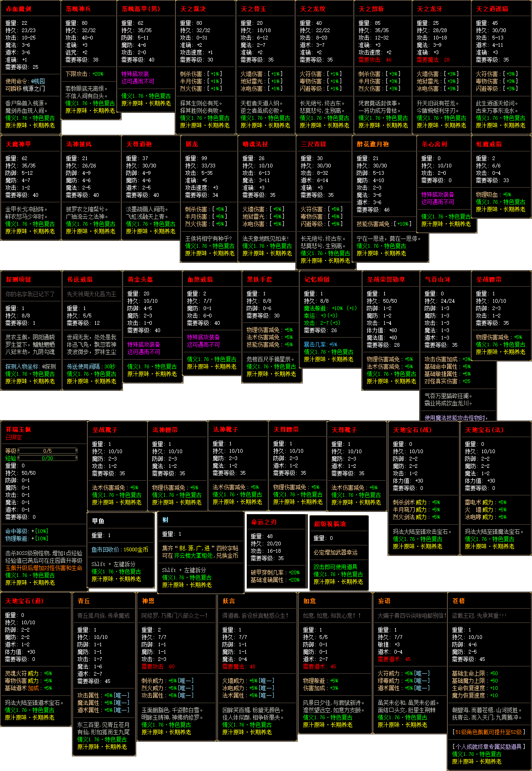This screenshot has height=771, width=532.
Task: Click the 天地宝石(战) gem title
Action: pos(412,430)
